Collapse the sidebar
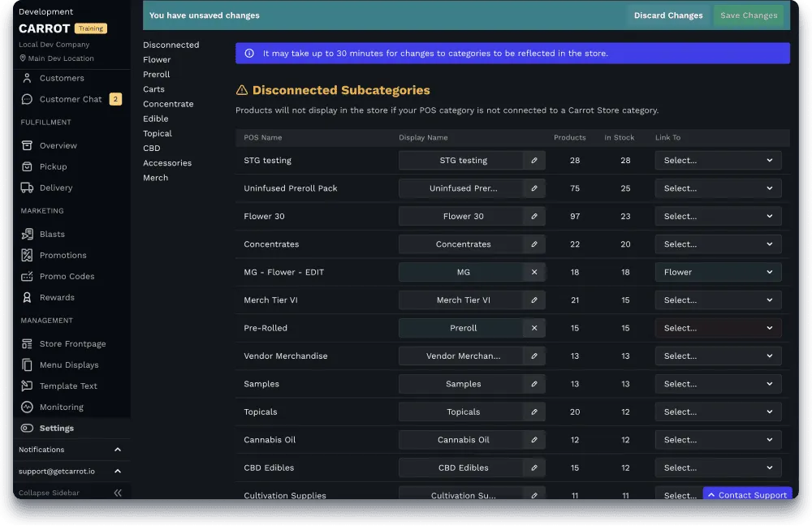 [x=71, y=493]
